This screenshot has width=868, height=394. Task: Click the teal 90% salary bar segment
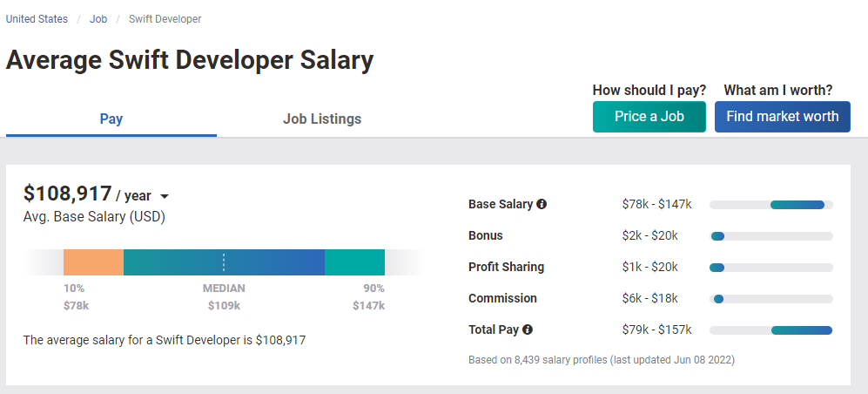pyautogui.click(x=355, y=262)
